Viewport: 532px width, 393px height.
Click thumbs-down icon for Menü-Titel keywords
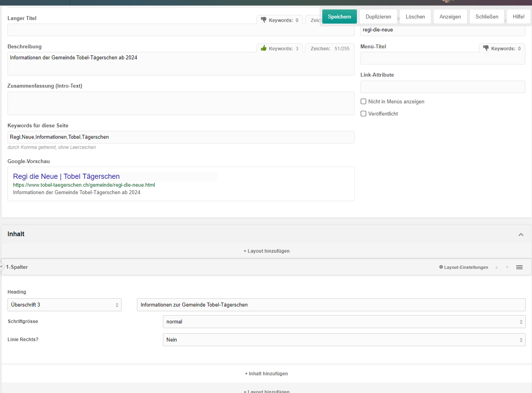486,48
